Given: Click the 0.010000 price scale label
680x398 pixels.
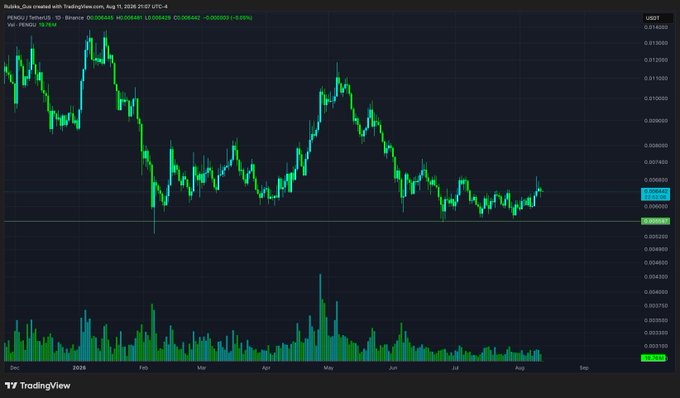Looking at the screenshot, I should click(x=656, y=98).
